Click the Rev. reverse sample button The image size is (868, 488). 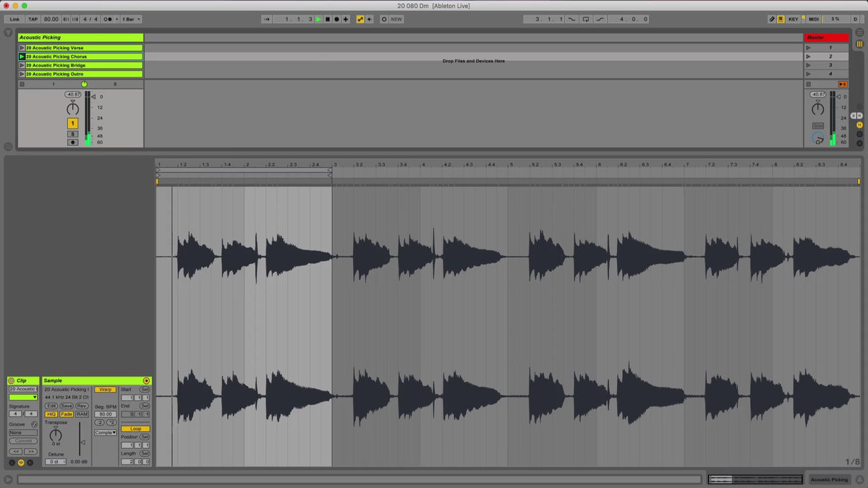(82, 406)
